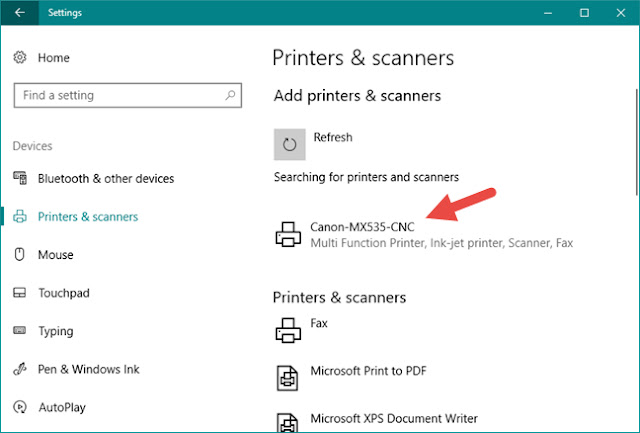Click the Canon-MX535-CNC printer icon
Viewport: 640px width, 433px height.
[x=288, y=234]
